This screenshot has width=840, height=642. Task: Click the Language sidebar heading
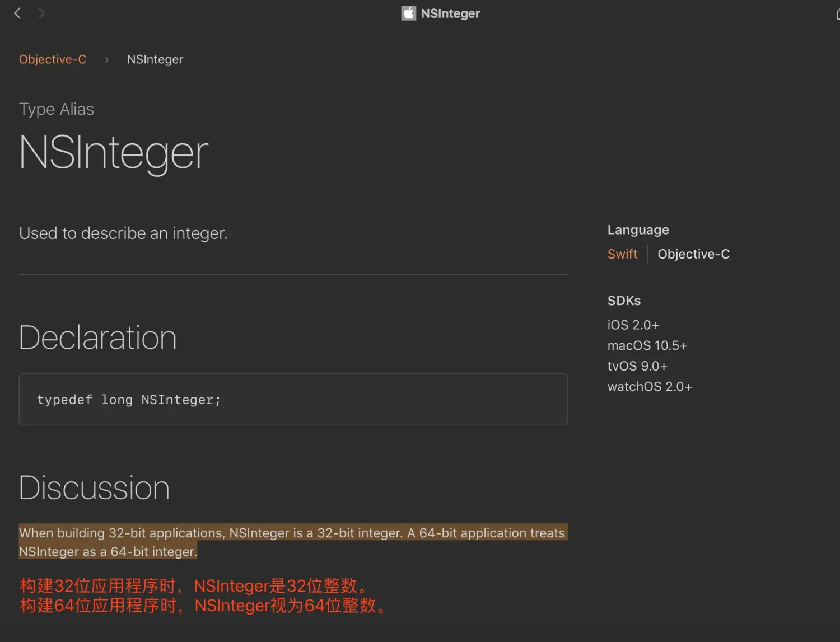(x=638, y=230)
